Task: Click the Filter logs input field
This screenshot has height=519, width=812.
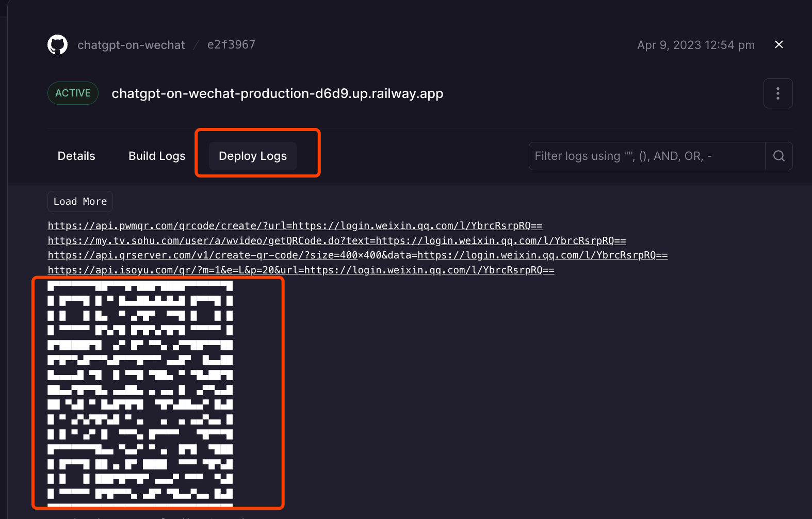Action: 647,156
